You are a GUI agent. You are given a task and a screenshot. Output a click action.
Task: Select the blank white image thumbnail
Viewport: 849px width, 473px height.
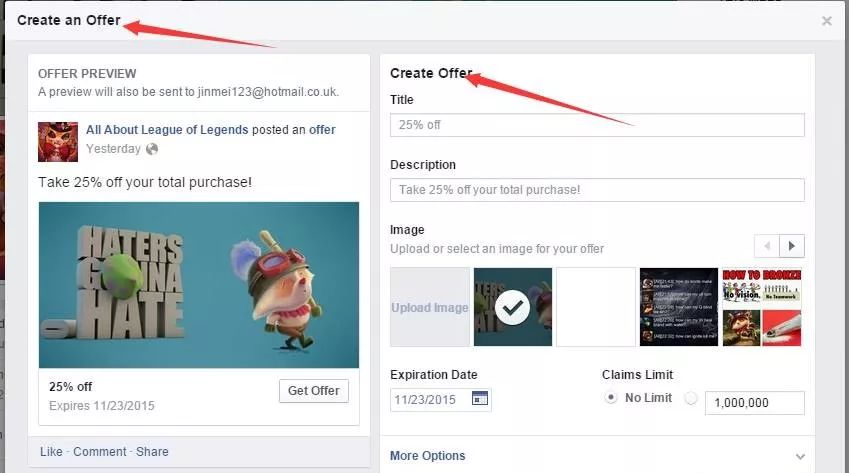[x=596, y=307]
